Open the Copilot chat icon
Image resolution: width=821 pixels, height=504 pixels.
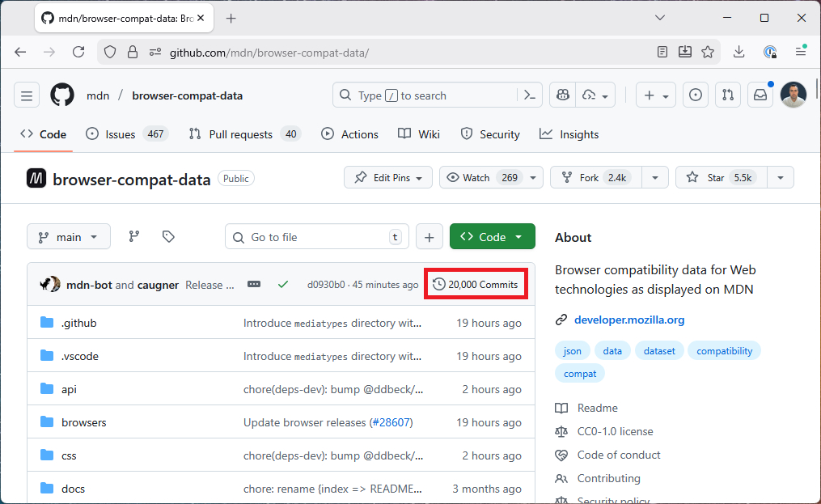[x=561, y=95]
